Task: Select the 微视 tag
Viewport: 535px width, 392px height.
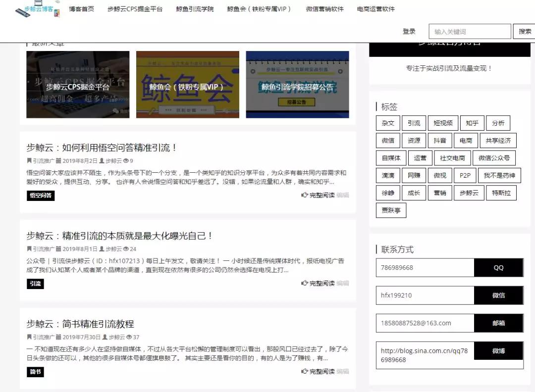Action: 440,175
